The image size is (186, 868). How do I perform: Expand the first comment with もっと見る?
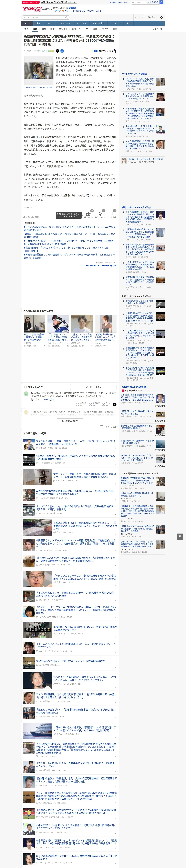point(49,399)
